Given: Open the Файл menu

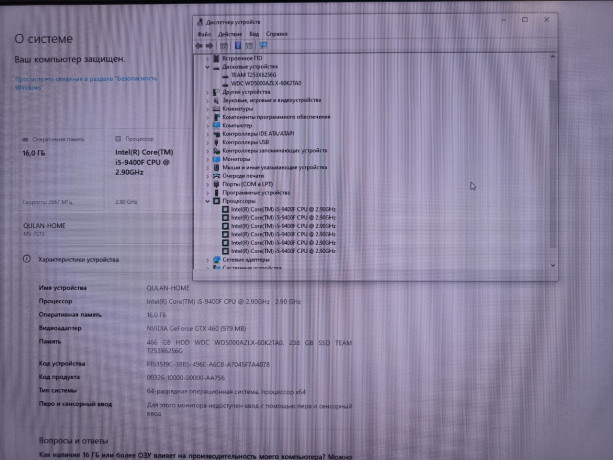Looking at the screenshot, I should tap(204, 34).
